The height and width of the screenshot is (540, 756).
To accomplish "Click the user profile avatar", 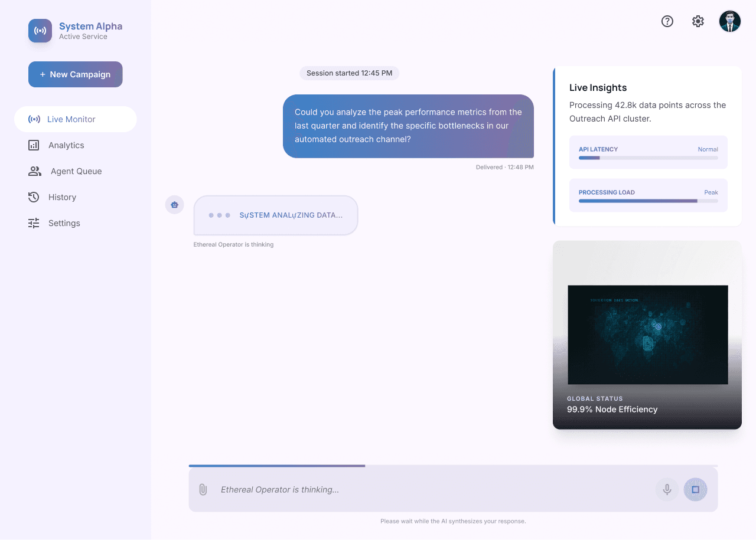I will 730,21.
